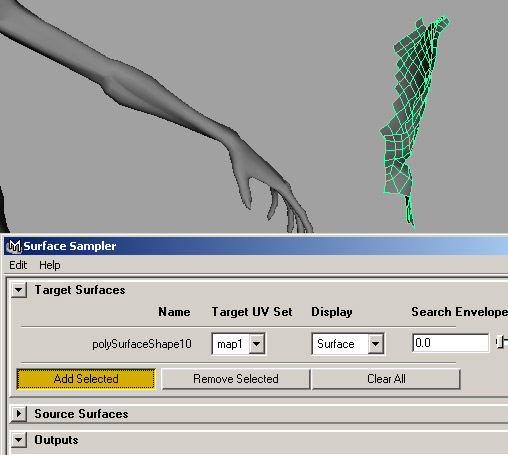Screen dimensions: 508x455
Task: Click the Outputs section label
Action: (56, 440)
